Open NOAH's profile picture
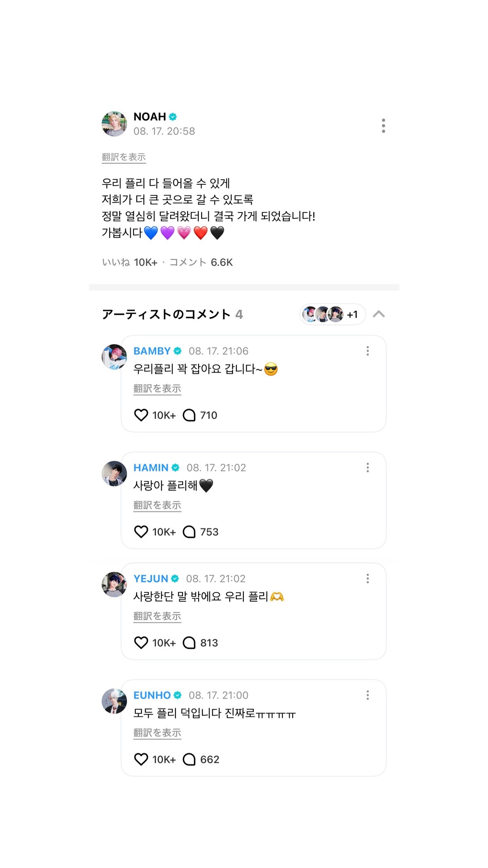Viewport: 488px width, 868px height. point(114,124)
